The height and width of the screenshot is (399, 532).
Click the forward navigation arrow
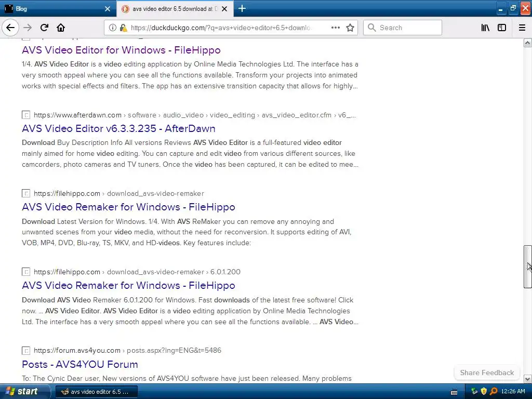point(28,28)
